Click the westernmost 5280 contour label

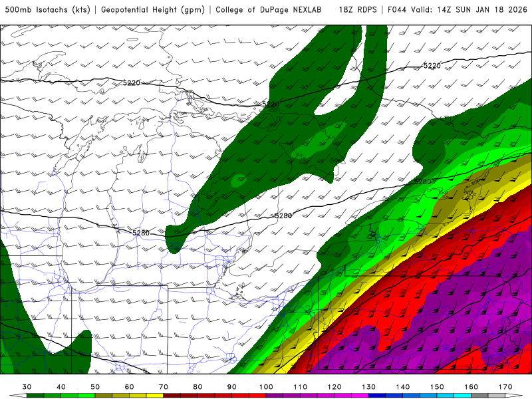141,233
